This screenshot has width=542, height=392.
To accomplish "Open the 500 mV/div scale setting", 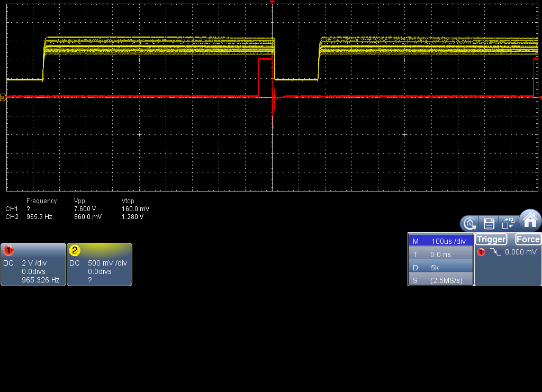I will 107,263.
